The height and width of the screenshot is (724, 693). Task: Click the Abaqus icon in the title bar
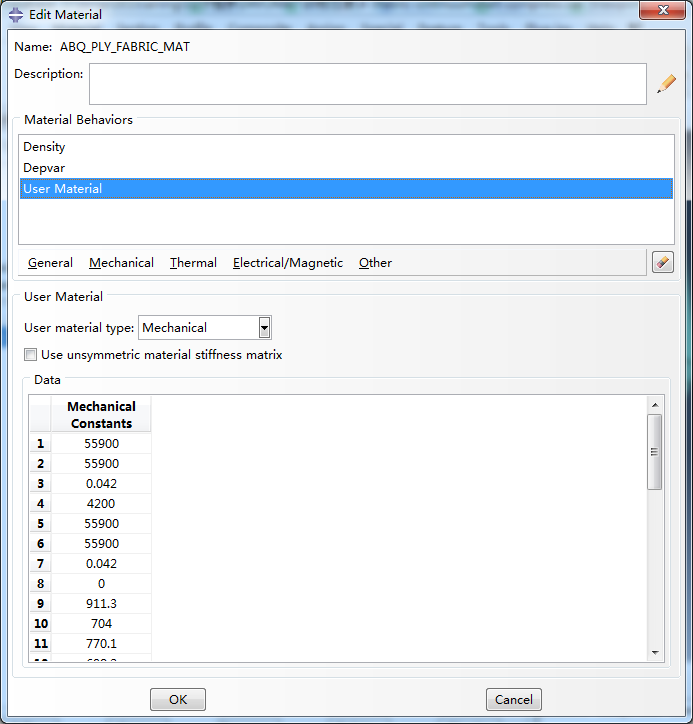(x=16, y=15)
